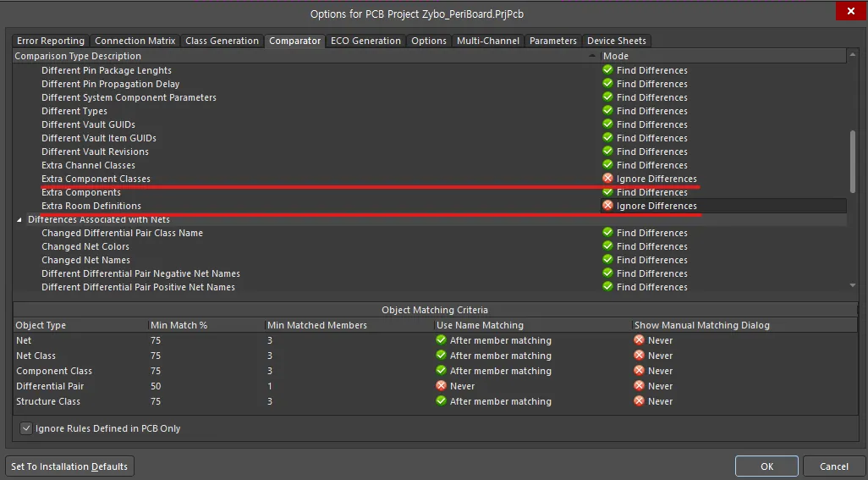Click green check icon for Extra Channel Classes
The height and width of the screenshot is (480, 868).
[x=607, y=164]
